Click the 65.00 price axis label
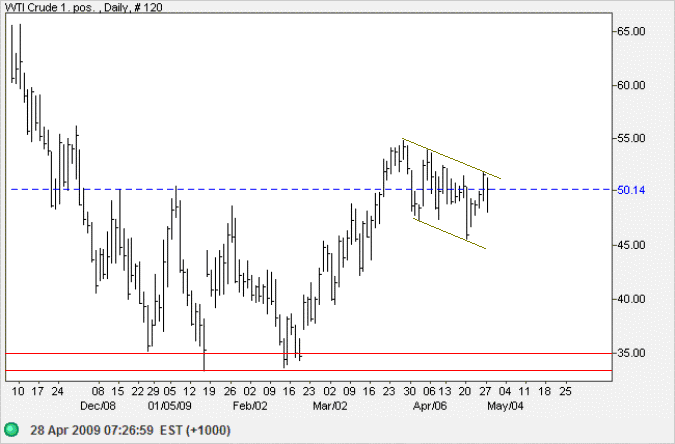Screen dimensions: 675x444 [631, 31]
